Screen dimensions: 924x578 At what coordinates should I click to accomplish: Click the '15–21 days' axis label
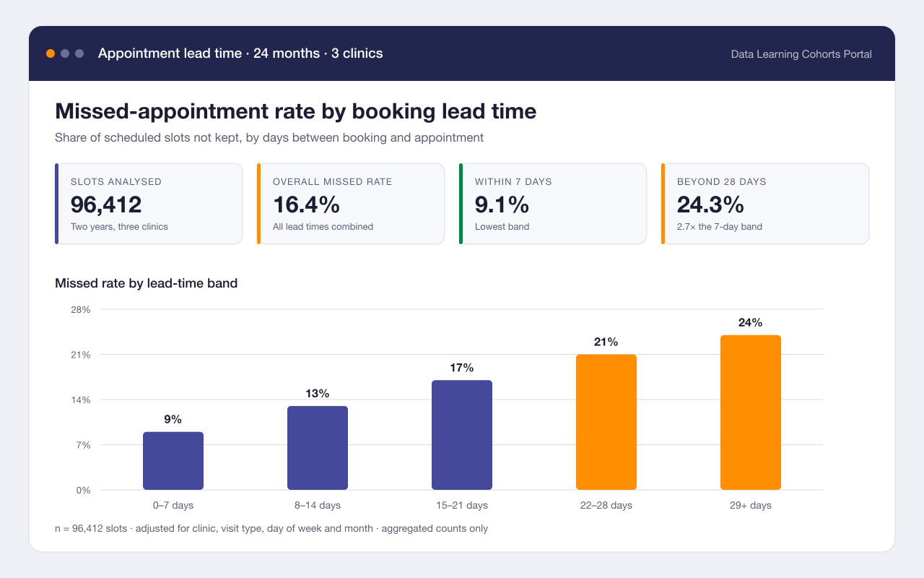click(x=462, y=505)
